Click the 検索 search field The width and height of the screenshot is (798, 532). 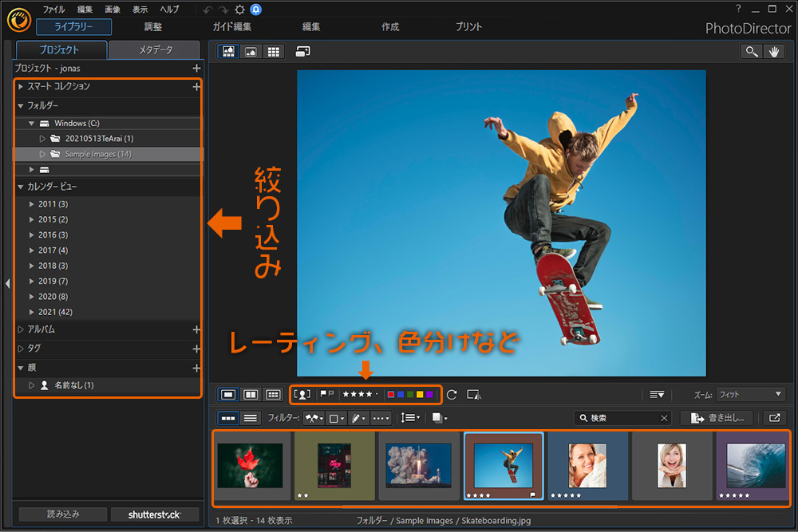point(622,418)
